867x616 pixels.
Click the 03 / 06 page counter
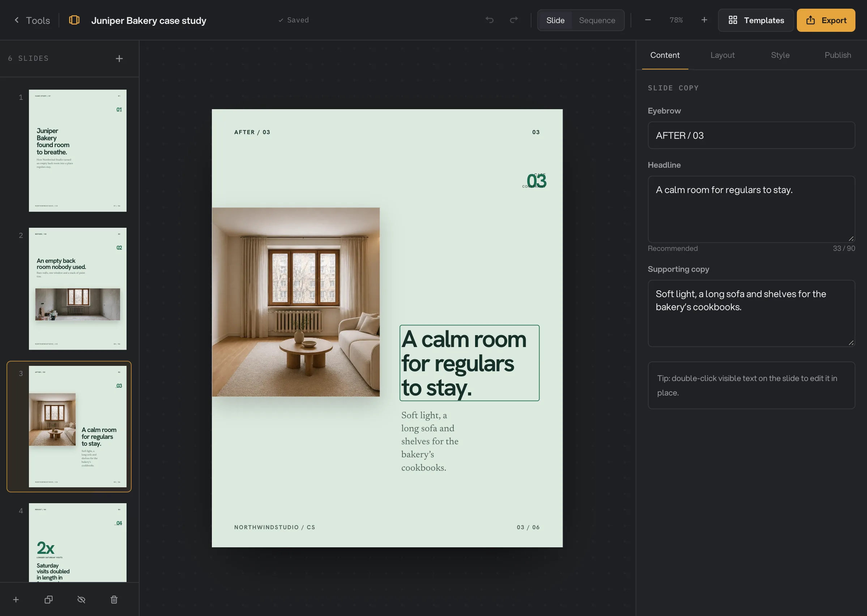coord(528,527)
